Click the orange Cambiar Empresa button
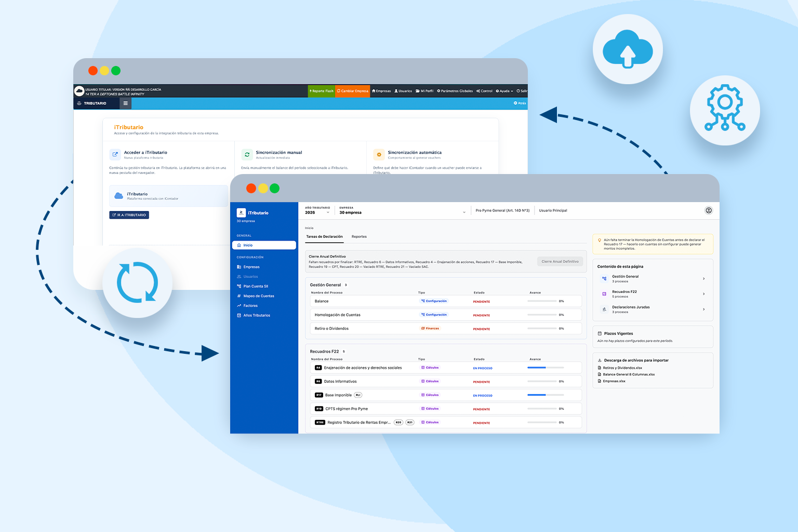Image resolution: width=798 pixels, height=532 pixels. coord(353,91)
